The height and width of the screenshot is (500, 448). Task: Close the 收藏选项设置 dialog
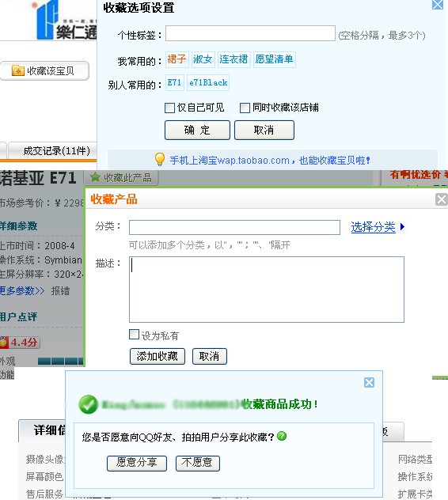[x=438, y=5]
